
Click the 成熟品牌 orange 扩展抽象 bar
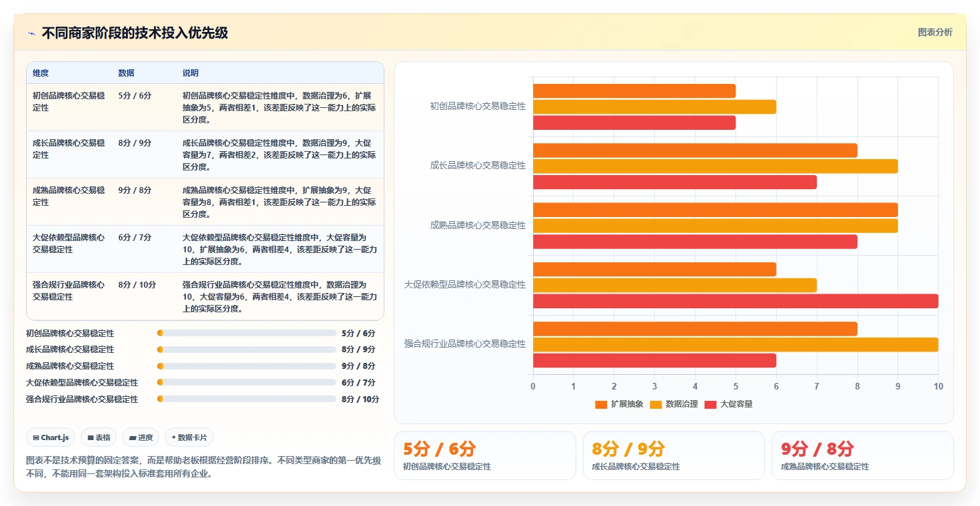click(716, 210)
